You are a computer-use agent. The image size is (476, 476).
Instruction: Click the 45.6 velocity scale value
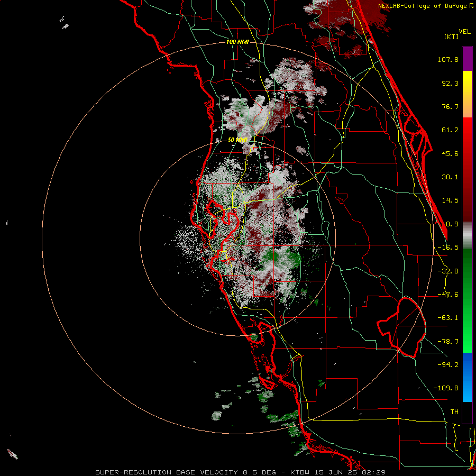pos(450,153)
